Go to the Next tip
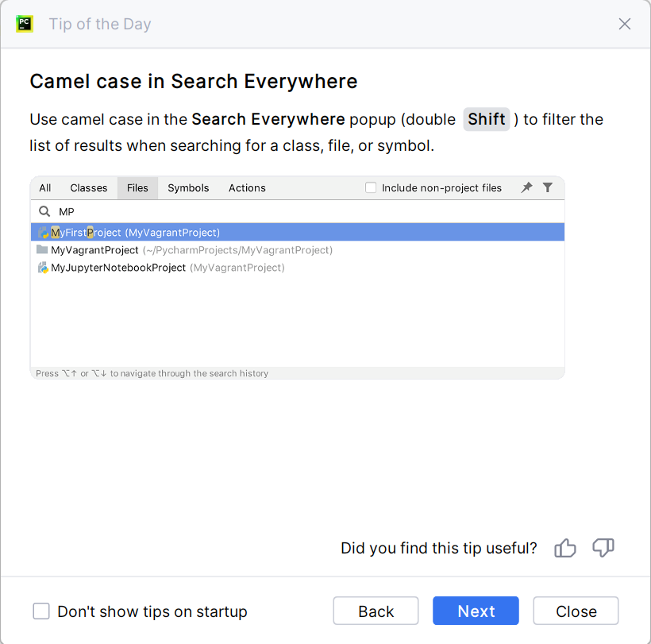The height and width of the screenshot is (644, 651). pos(476,611)
